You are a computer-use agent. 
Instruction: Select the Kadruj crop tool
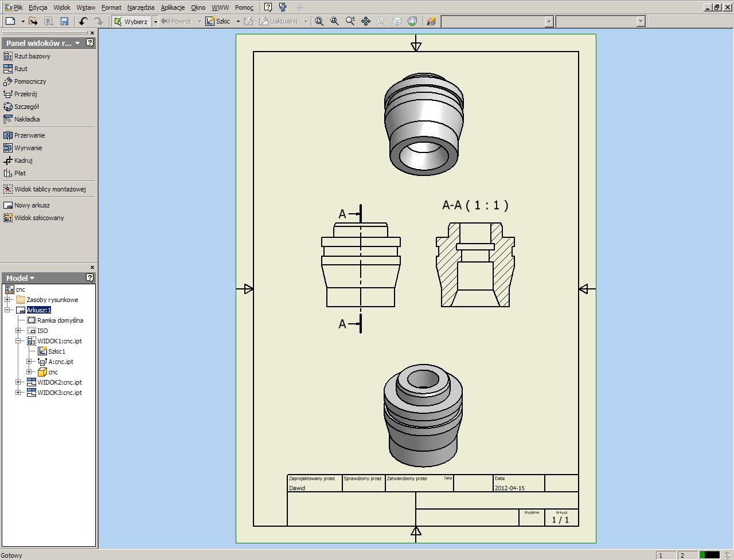pos(18,160)
